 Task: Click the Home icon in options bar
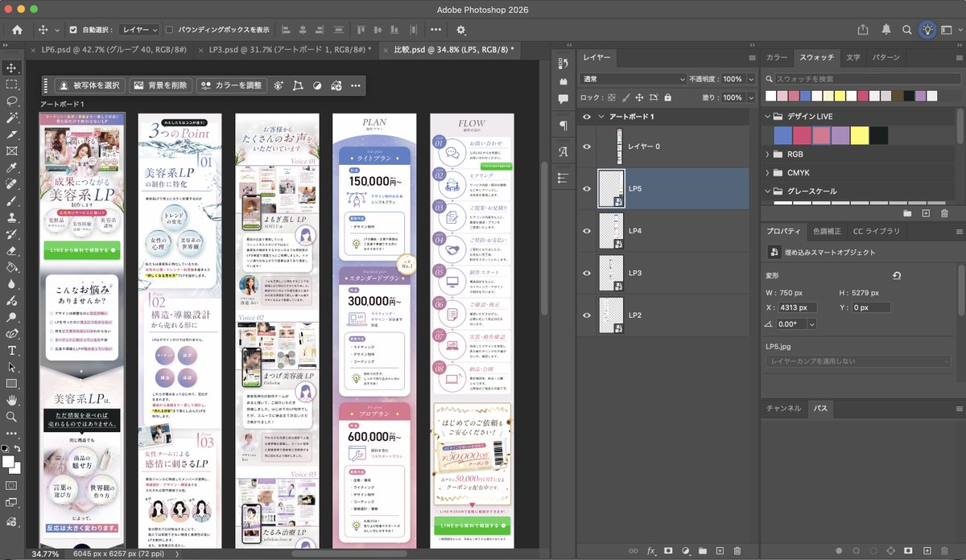coord(17,30)
